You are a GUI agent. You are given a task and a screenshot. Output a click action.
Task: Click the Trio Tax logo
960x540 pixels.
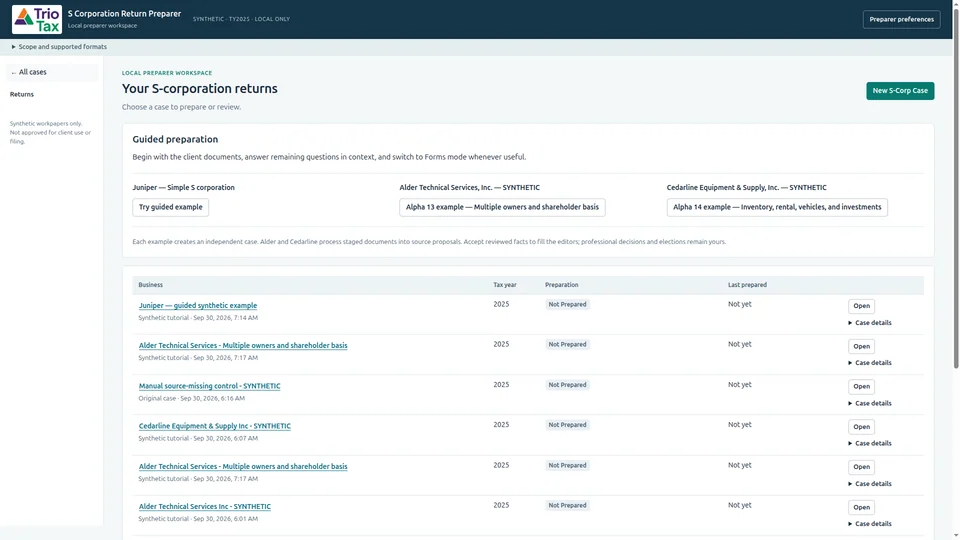click(x=37, y=20)
